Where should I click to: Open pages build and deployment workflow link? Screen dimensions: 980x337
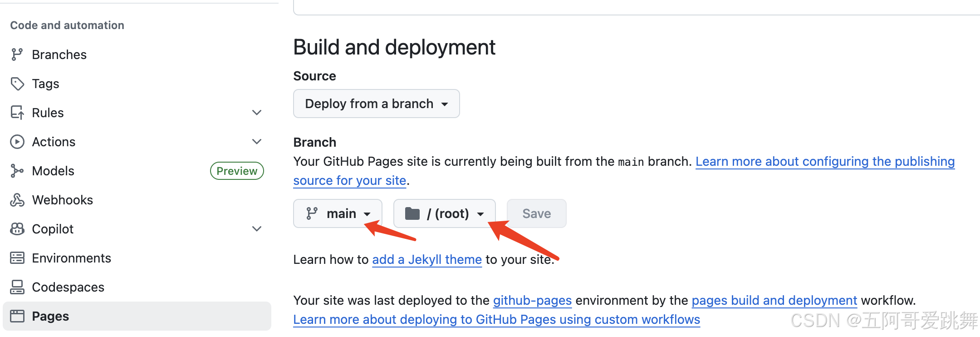[x=774, y=300]
